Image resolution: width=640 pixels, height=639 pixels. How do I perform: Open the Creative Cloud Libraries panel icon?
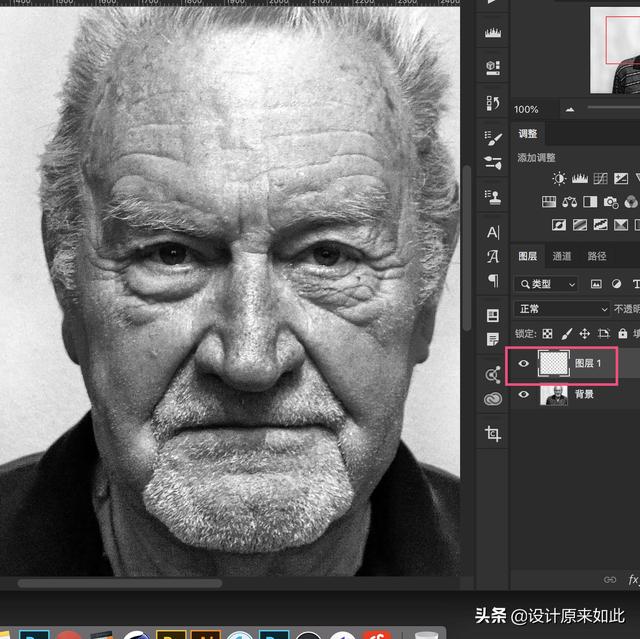(x=493, y=399)
